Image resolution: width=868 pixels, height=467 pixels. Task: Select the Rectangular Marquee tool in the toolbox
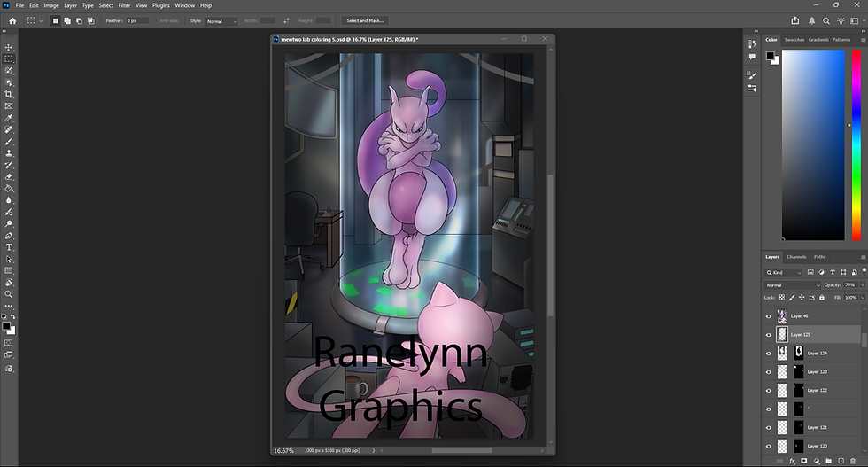(x=8, y=58)
